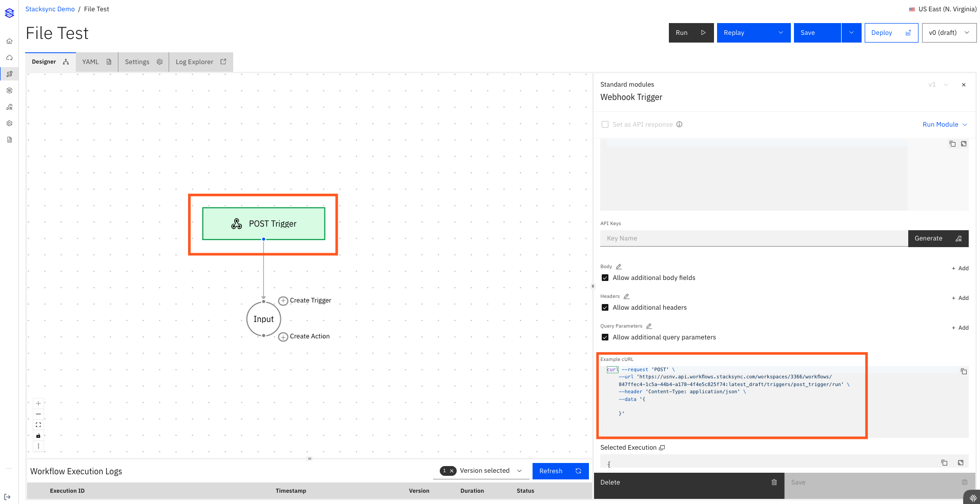Open Selected Execution popup icon
This screenshot has width=980, height=504.
click(x=662, y=448)
